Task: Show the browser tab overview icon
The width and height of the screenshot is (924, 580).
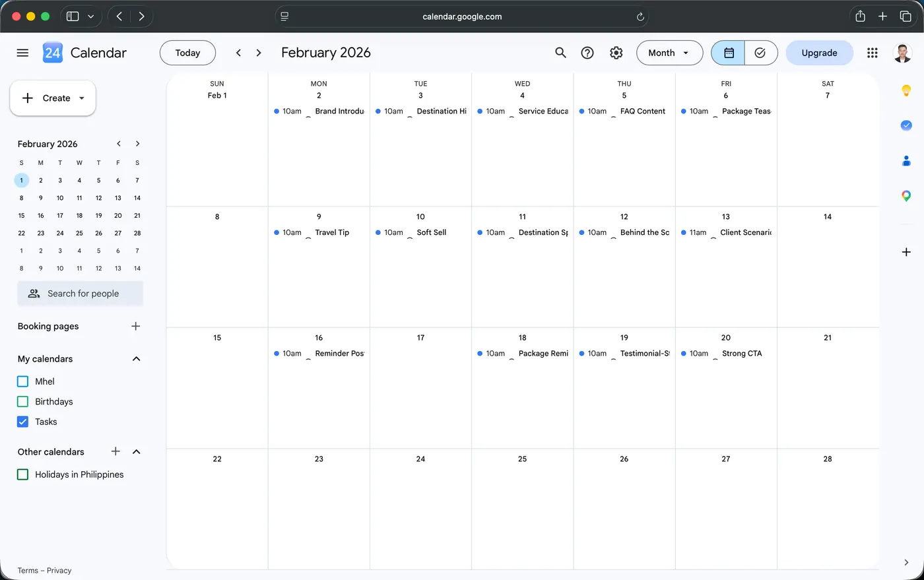Action: [x=906, y=16]
